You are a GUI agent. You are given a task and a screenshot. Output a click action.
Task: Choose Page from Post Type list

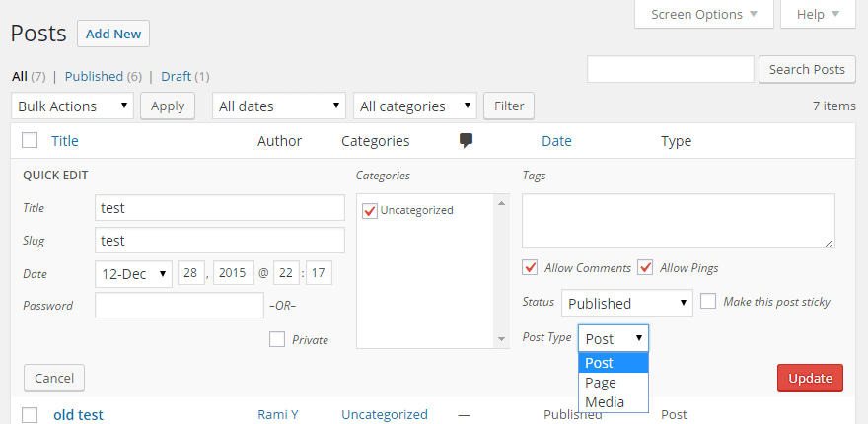[601, 383]
